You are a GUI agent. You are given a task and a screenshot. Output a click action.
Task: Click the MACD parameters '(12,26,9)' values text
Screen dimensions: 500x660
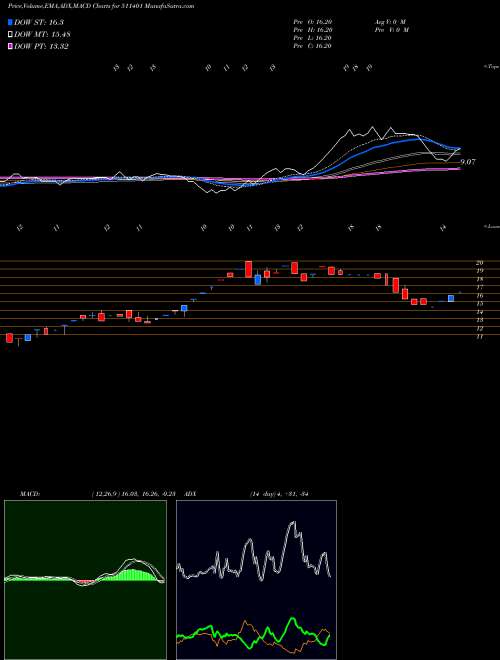(x=133, y=493)
